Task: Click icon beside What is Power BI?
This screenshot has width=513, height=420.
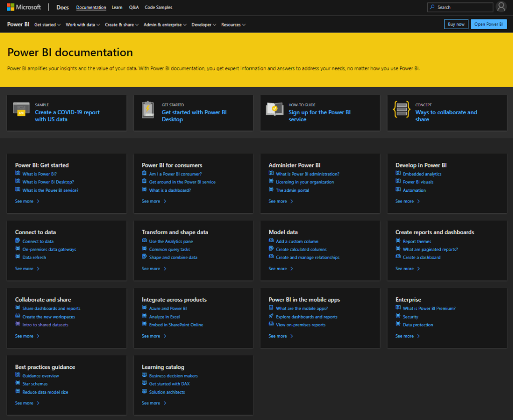Action: point(18,174)
